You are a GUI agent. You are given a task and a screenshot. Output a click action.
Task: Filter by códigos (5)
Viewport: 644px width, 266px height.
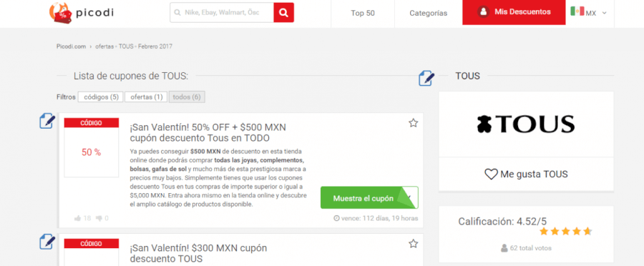click(x=101, y=97)
